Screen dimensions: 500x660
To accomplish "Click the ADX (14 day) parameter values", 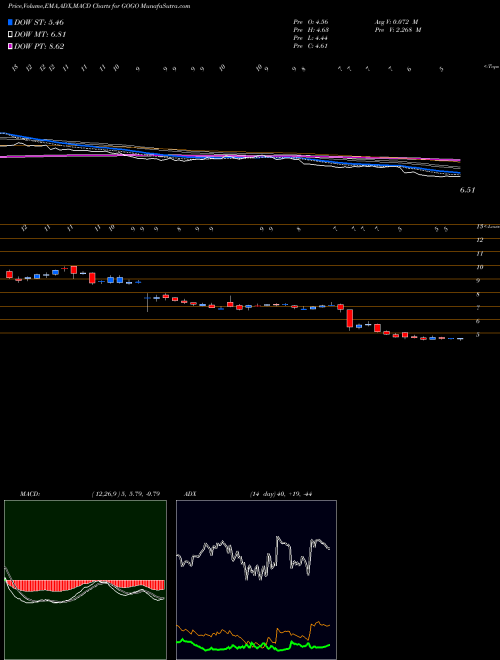I will (280, 494).
